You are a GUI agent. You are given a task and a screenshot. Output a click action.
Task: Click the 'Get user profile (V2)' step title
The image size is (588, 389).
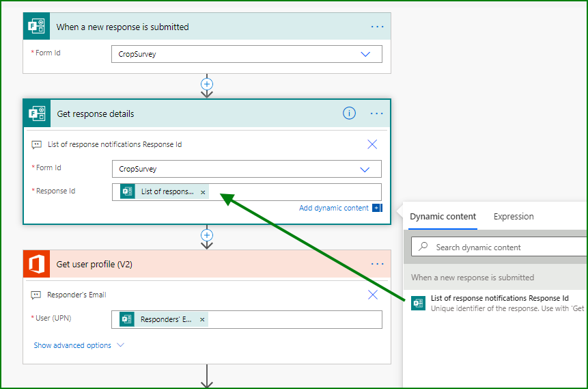(94, 265)
